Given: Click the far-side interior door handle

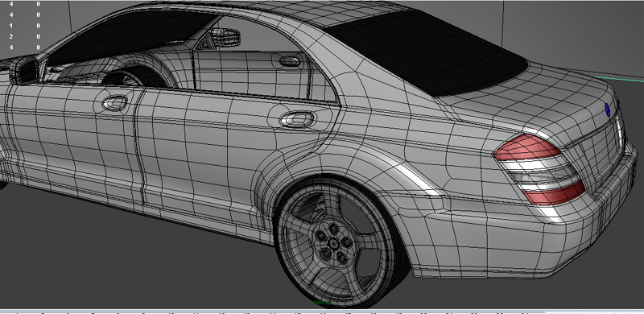Looking at the screenshot, I should click(x=290, y=61).
